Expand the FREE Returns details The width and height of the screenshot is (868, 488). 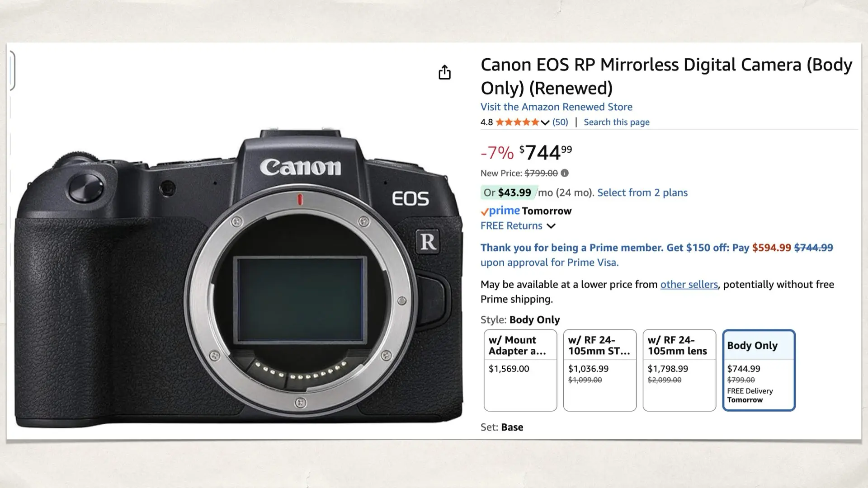point(551,226)
